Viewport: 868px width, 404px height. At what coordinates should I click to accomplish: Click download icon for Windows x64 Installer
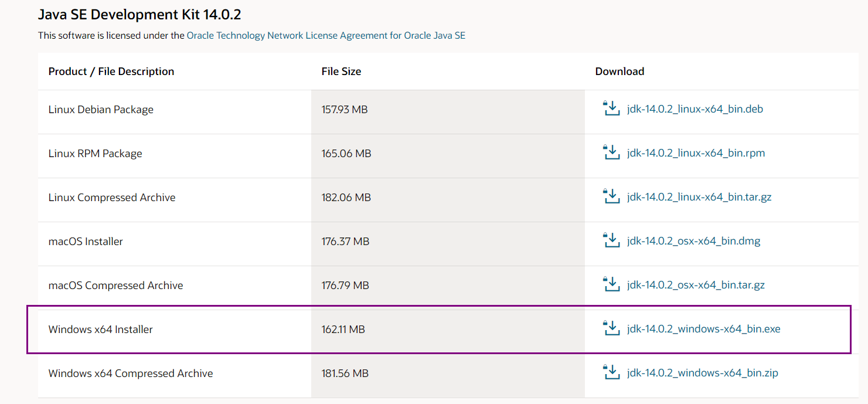(611, 328)
